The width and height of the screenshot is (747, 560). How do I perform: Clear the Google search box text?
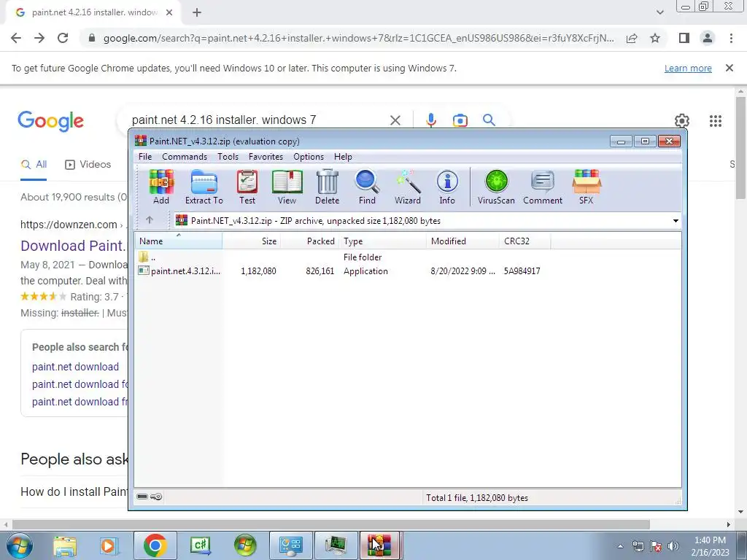coord(395,120)
